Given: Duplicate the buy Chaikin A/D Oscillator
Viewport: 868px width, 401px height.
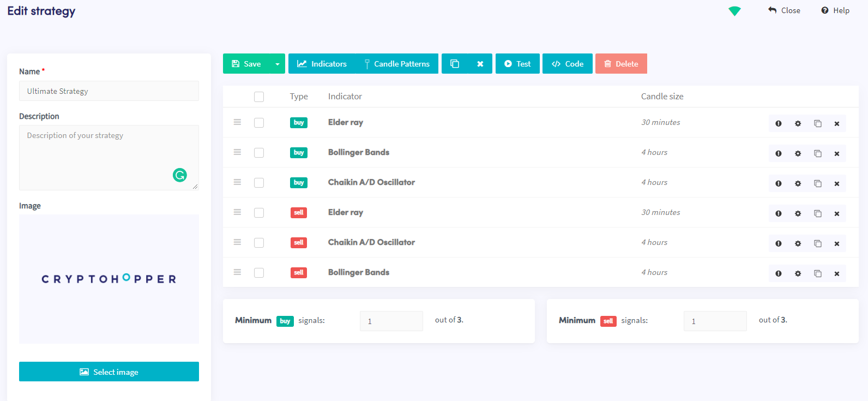Looking at the screenshot, I should pyautogui.click(x=817, y=183).
